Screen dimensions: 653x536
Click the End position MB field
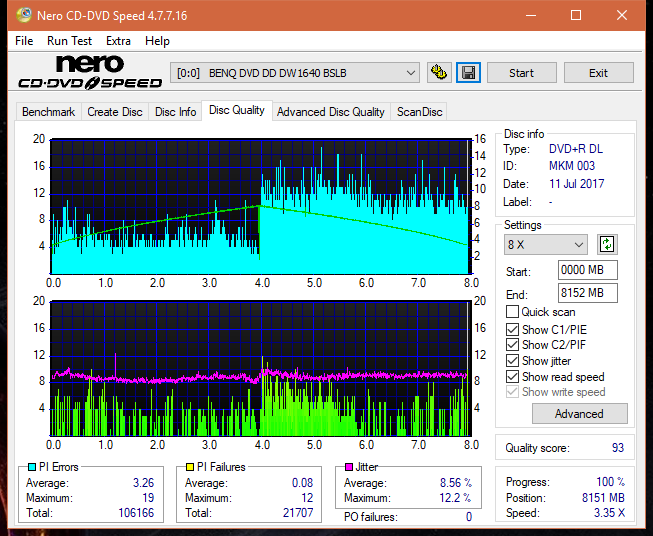[x=587, y=293]
